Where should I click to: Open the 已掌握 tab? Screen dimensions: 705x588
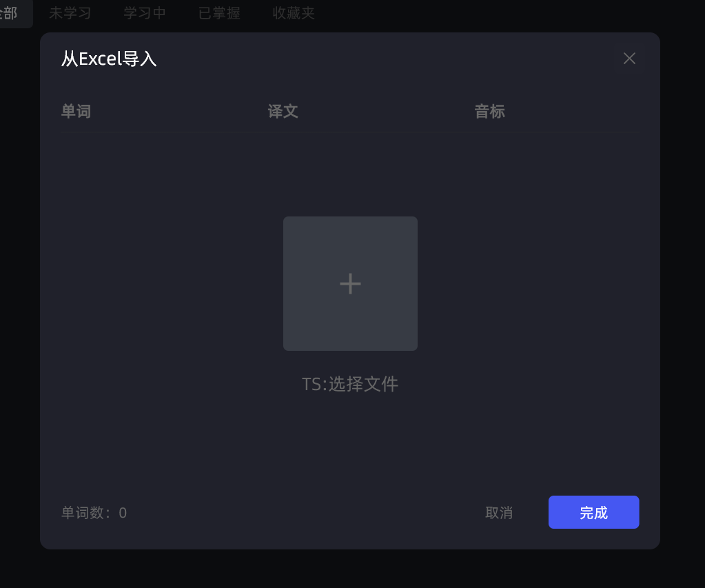click(x=219, y=13)
